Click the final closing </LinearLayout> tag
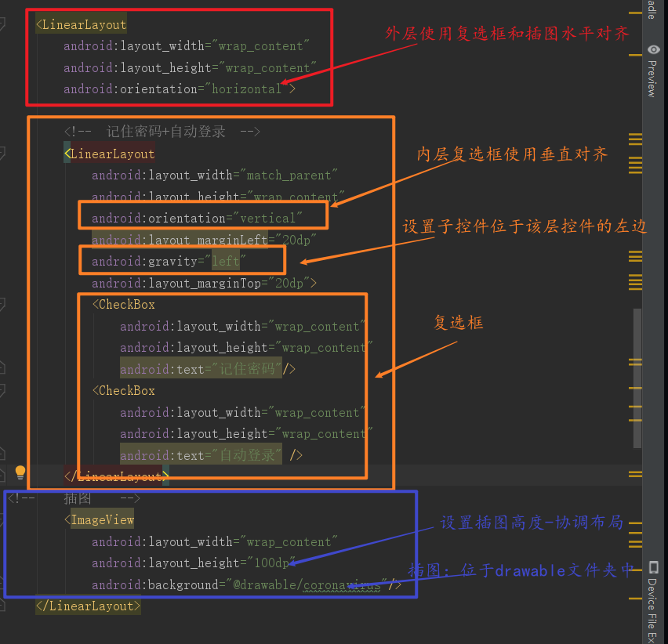The image size is (668, 644). tap(88, 606)
